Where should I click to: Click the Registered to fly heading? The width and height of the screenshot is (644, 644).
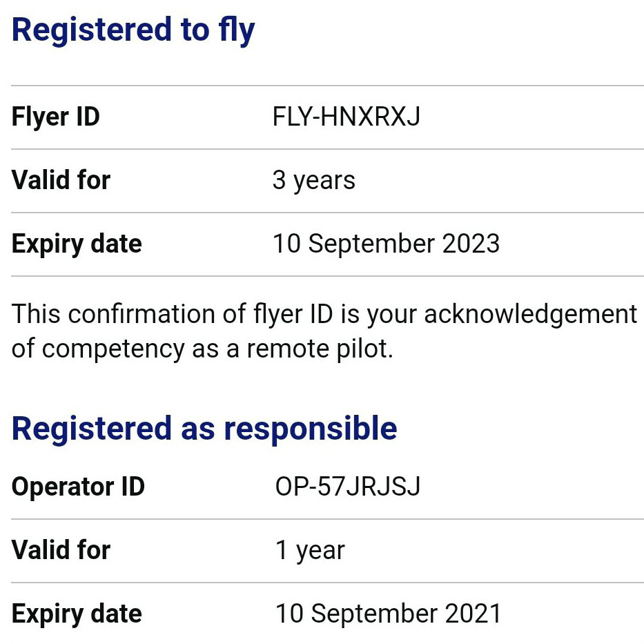pos(133,30)
